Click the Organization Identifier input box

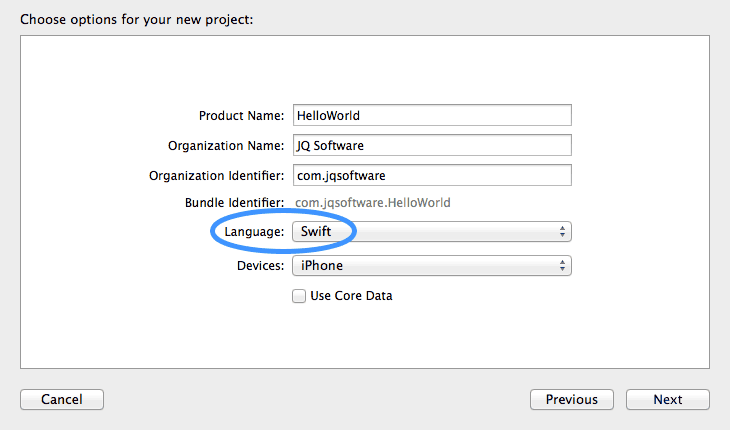point(431,175)
